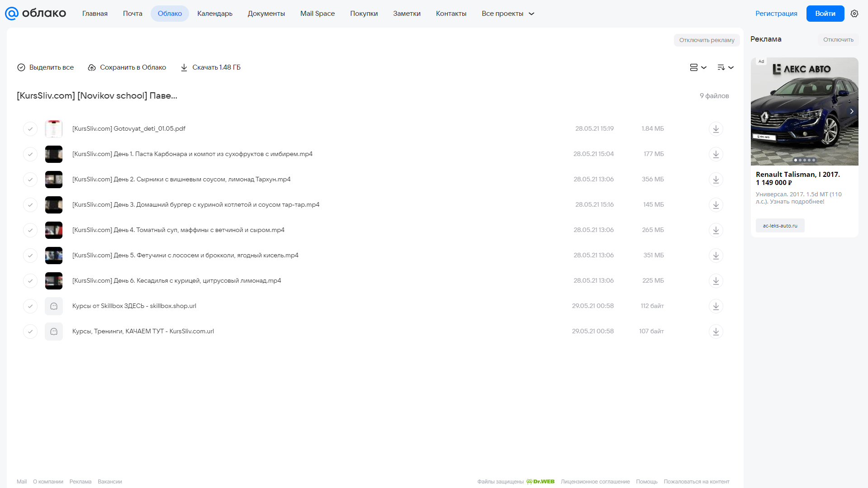Screen dimensions: 868x488
Task: Open the День 3 Домашний бургер thumbnail
Action: click(54, 205)
